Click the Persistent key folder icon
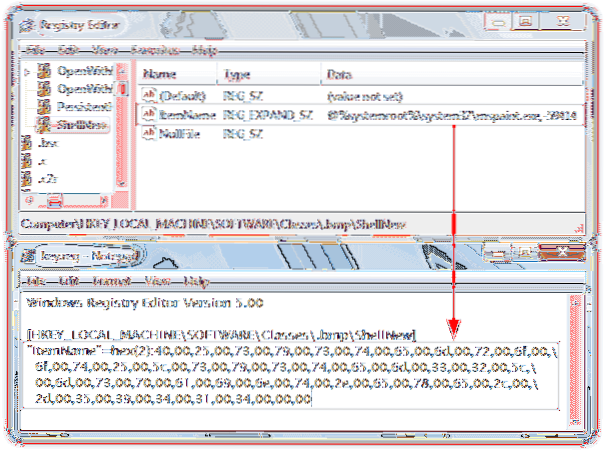604x450 pixels. pos(44,107)
